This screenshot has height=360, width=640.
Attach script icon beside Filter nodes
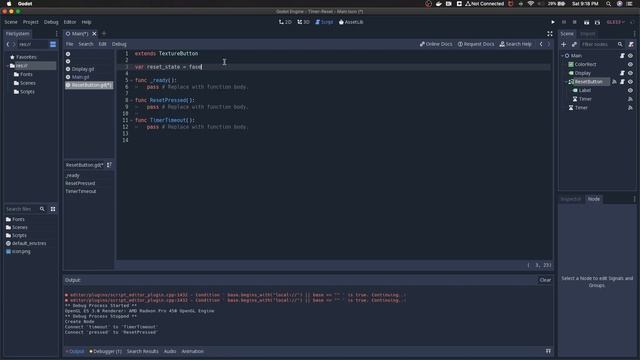(631, 44)
